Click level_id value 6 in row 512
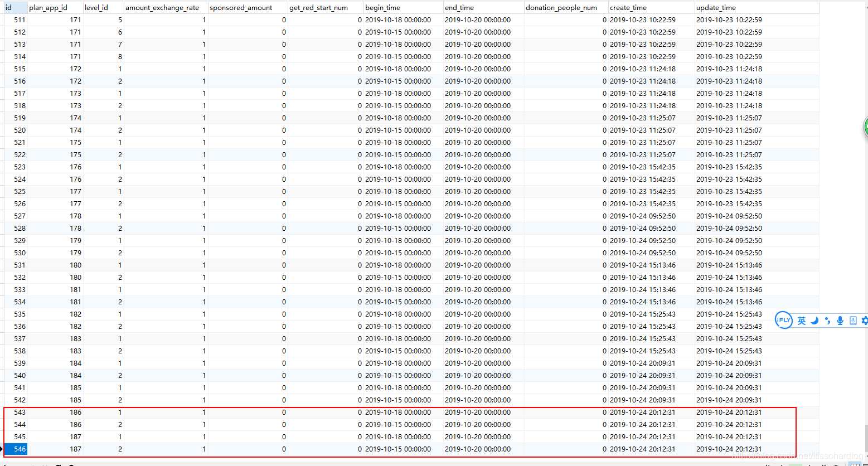Screen dimensions: 868x466 click(103, 32)
